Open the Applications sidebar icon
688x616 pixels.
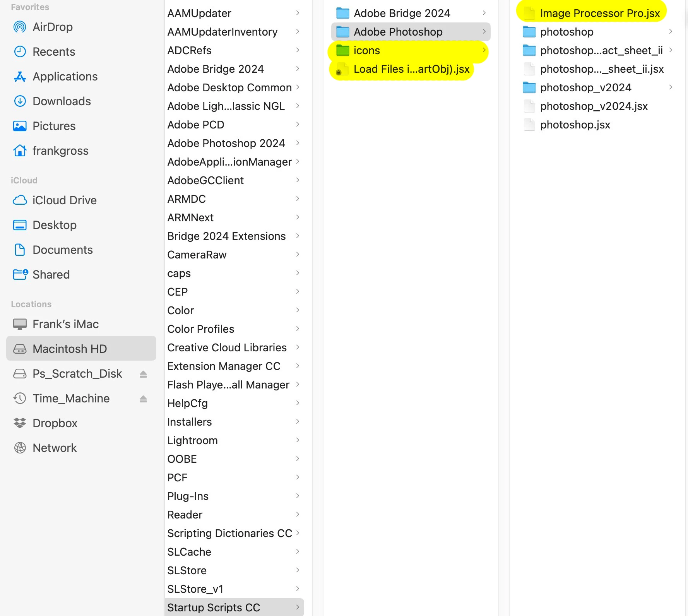[x=20, y=77]
